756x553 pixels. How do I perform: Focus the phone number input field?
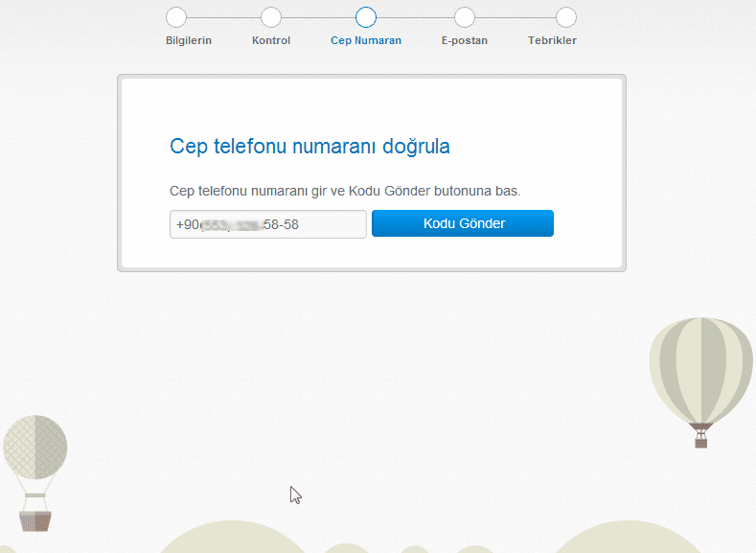[268, 224]
